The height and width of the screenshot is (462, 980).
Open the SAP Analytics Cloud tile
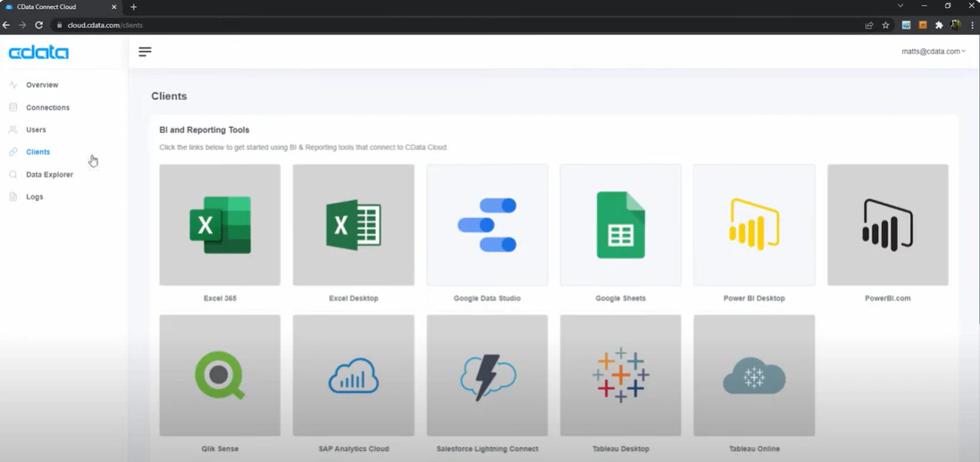coord(353,375)
